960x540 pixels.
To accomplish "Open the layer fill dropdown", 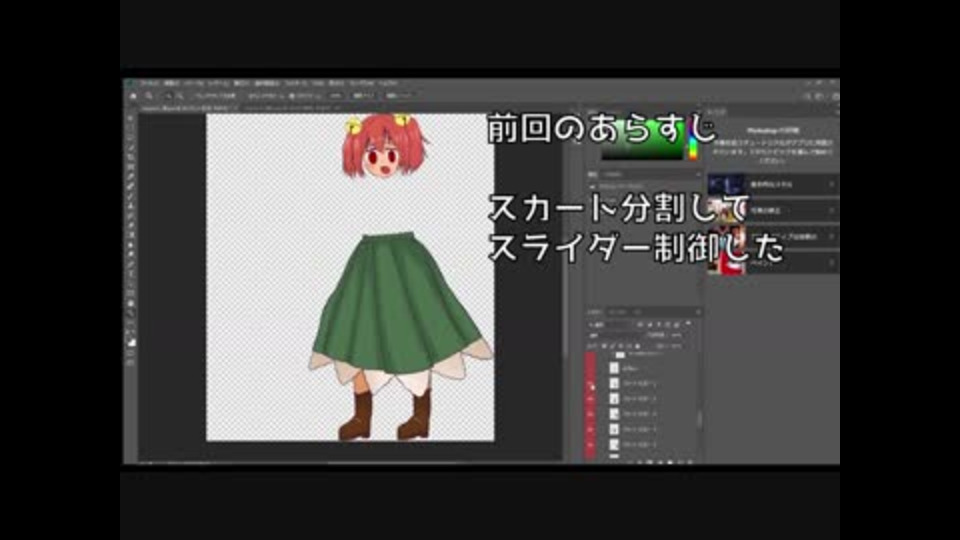I will point(677,346).
